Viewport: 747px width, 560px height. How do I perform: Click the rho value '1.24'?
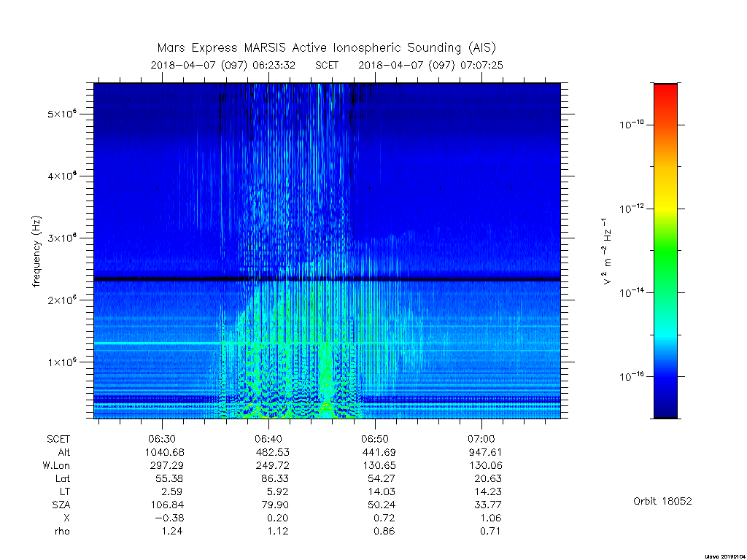171,532
